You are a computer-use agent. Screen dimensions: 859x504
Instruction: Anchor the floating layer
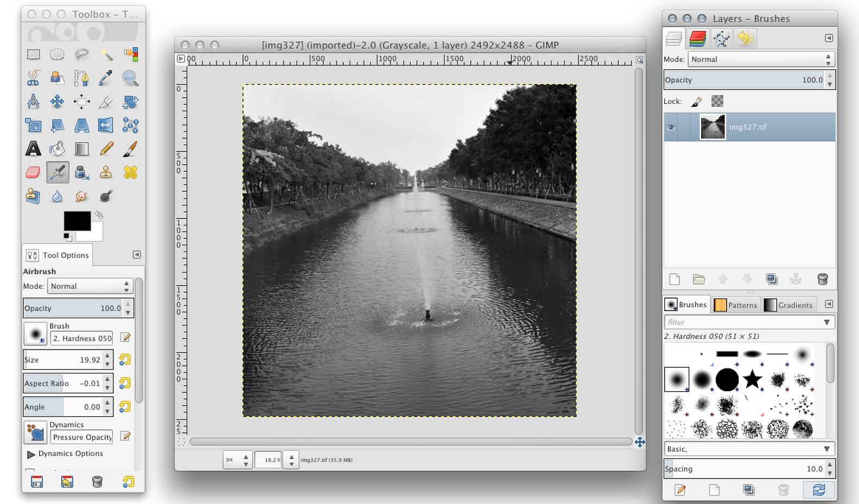(x=796, y=279)
